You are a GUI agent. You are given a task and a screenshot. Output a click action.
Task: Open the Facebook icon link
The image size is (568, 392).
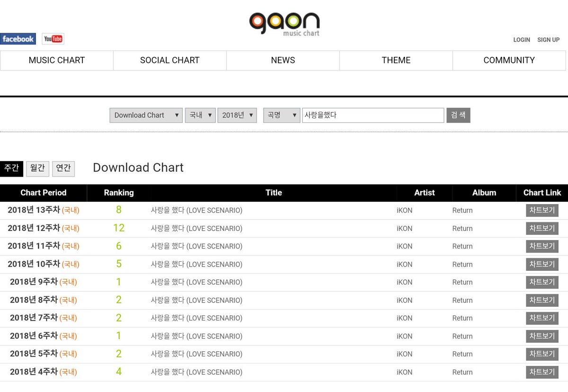(18, 39)
